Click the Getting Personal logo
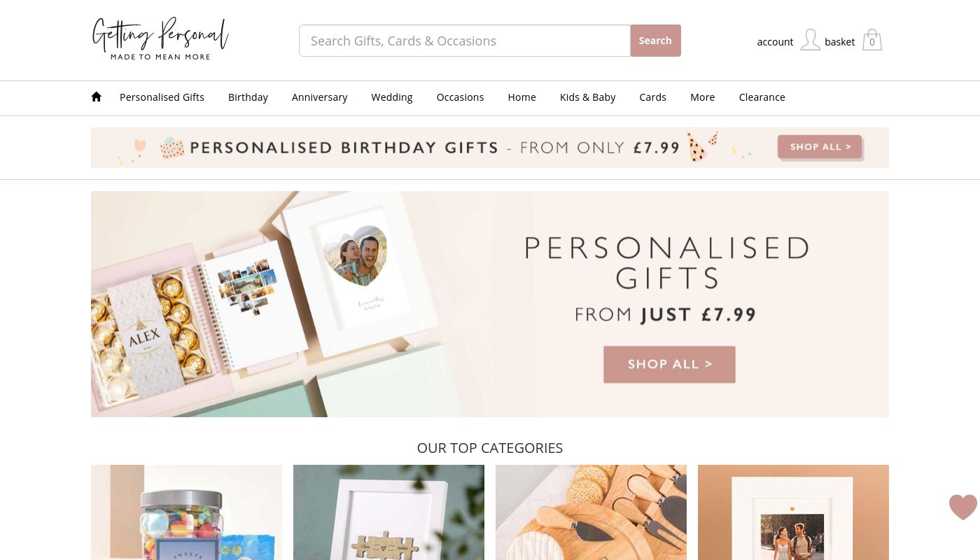This screenshot has height=560, width=980. tap(160, 39)
